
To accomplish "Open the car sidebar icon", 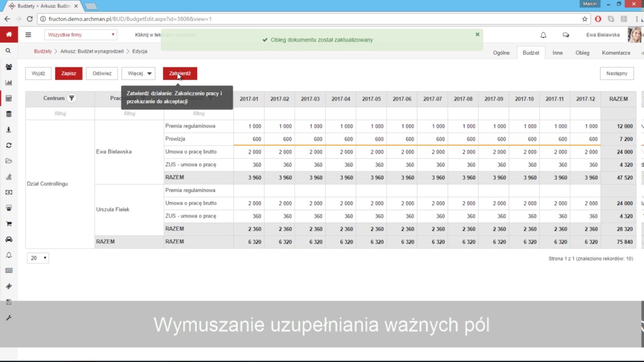I will point(9,239).
